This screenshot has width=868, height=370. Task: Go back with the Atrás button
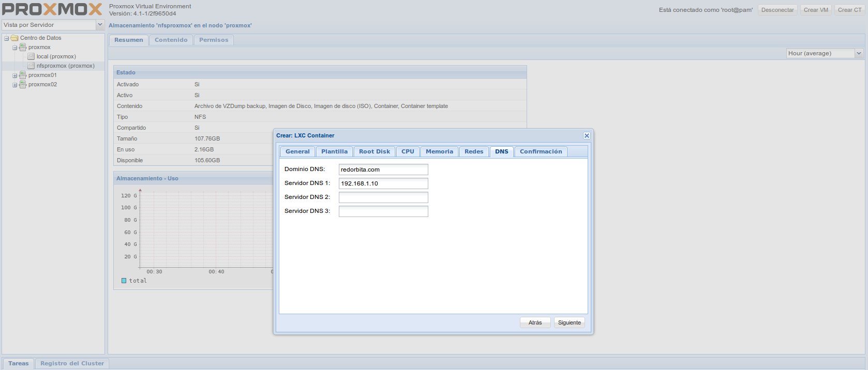tap(535, 322)
